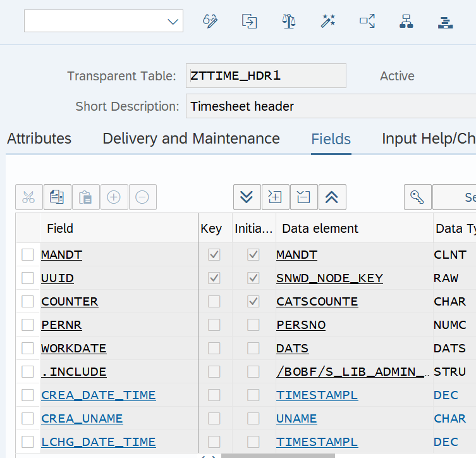Click the Expand All Includes double-down icon
This screenshot has width=476, height=458.
pos(247,197)
